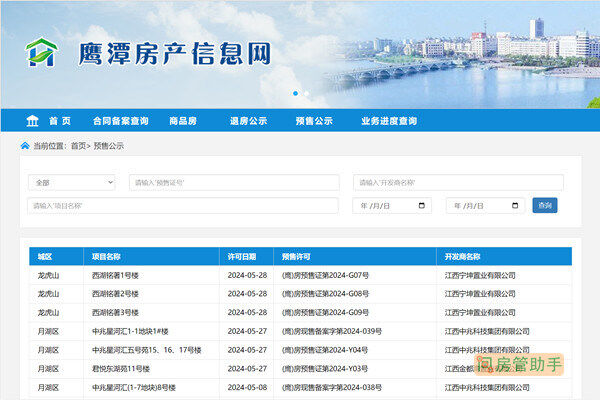Click date 2024-05-08 in last row

(247, 388)
